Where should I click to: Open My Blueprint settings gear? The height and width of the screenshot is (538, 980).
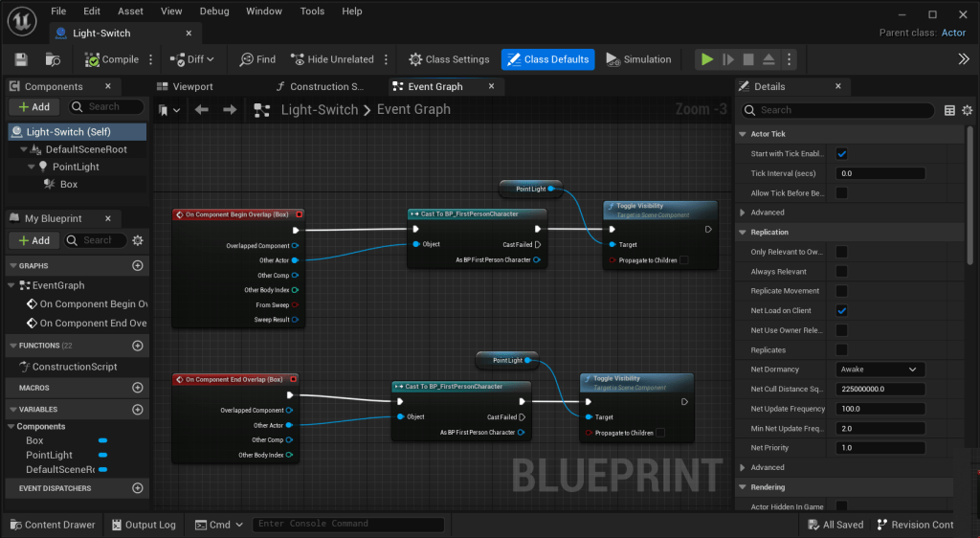[x=137, y=240]
